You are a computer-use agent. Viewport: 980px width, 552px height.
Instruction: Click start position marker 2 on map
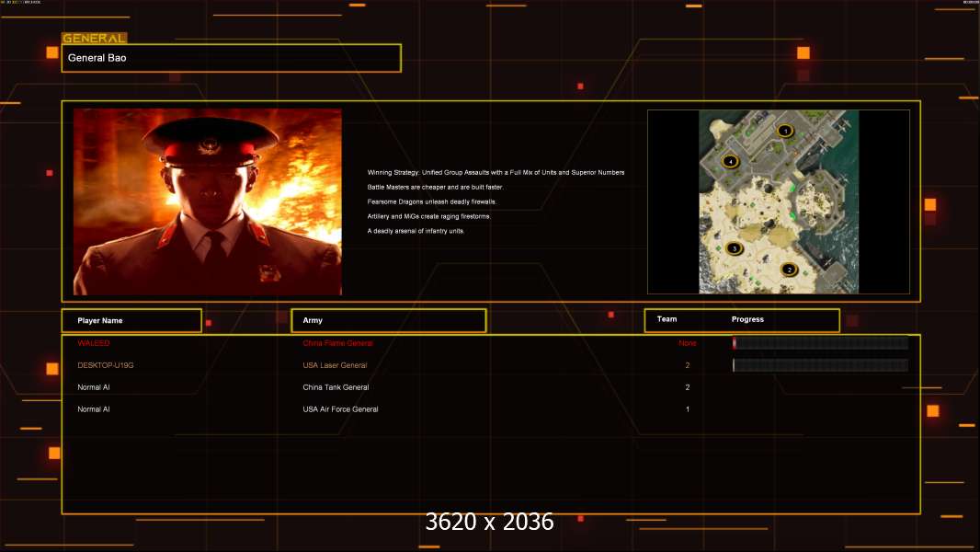789,270
